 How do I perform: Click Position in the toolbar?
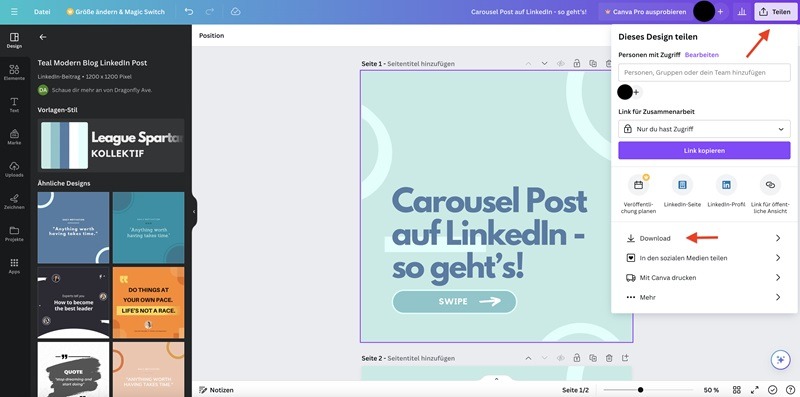[x=211, y=36]
